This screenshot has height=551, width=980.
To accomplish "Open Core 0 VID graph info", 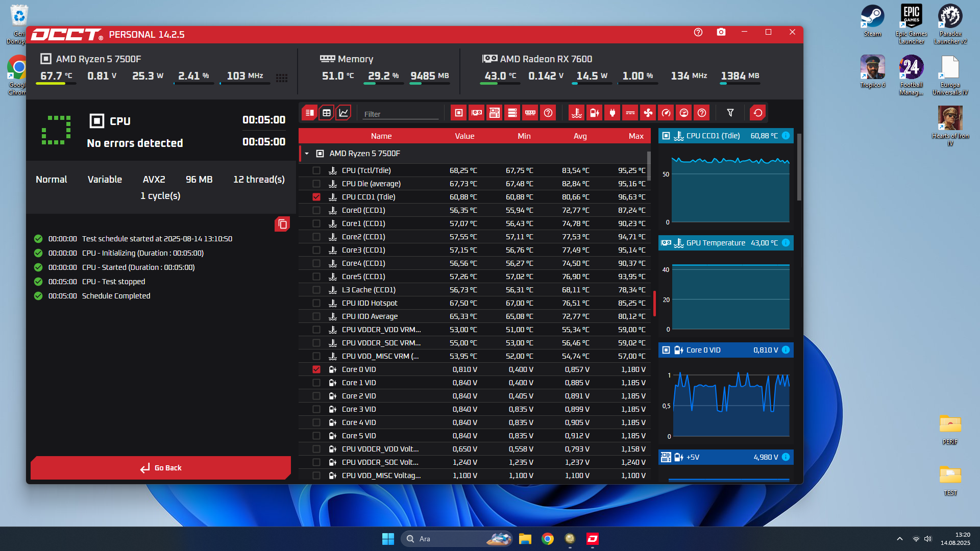I will click(786, 350).
